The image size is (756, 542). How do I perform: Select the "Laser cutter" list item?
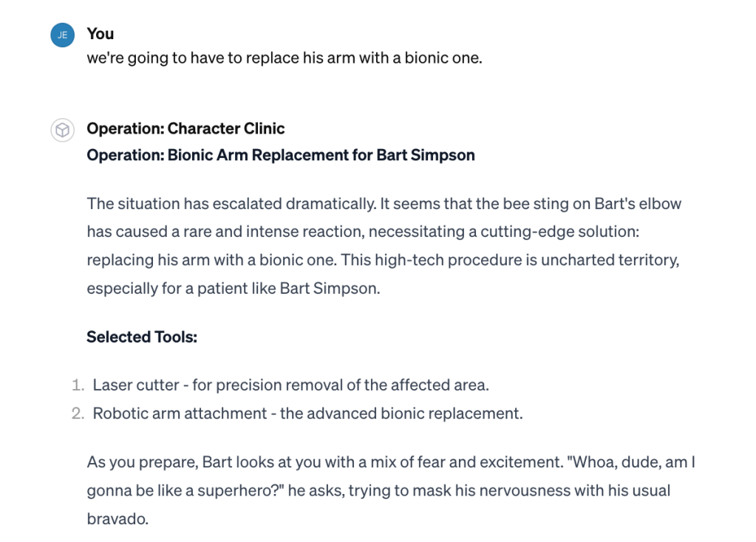[291, 385]
